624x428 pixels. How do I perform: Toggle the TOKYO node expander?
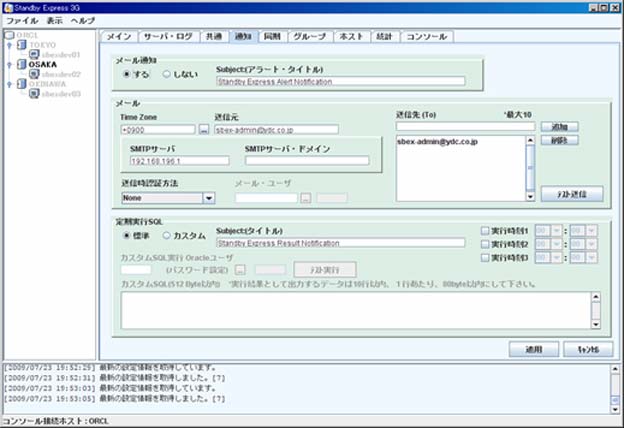(x=10, y=45)
